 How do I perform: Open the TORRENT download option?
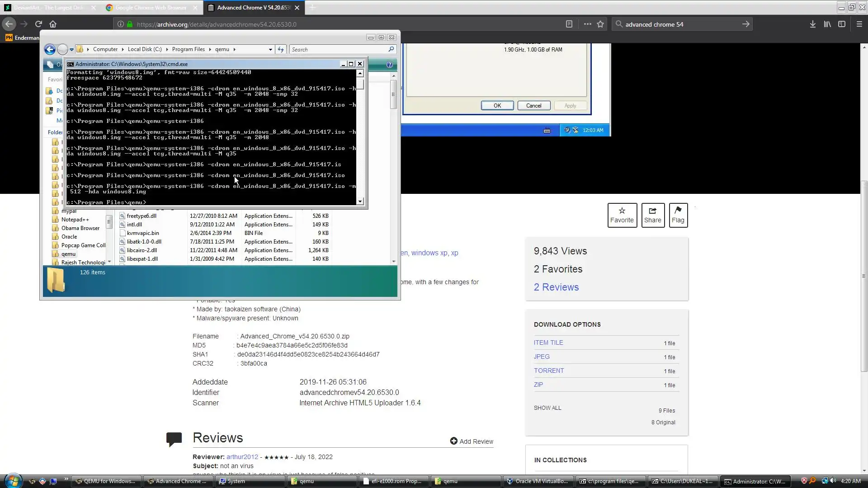tap(548, 371)
